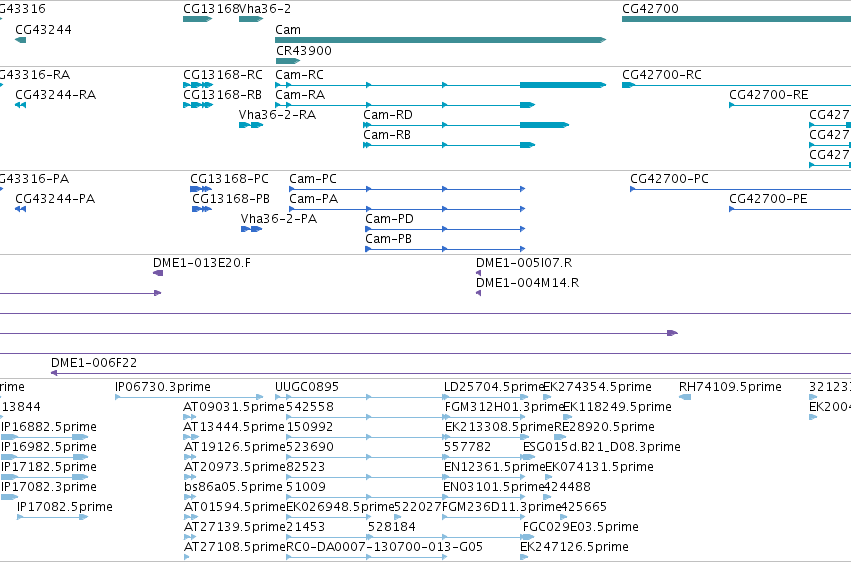
Task: Select the CG43244-PA protein label
Action: click(x=55, y=199)
